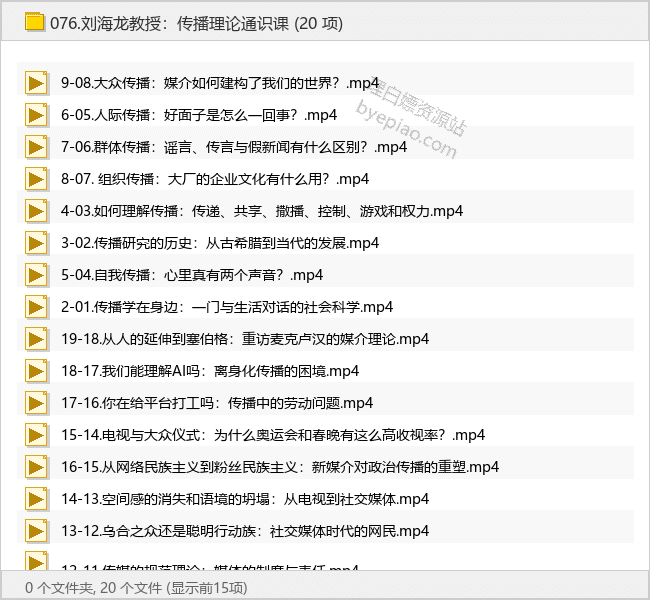This screenshot has height=600, width=650.
Task: Select file name 14-13.空间感的消失和语境的坍塌
Action: click(x=245, y=499)
